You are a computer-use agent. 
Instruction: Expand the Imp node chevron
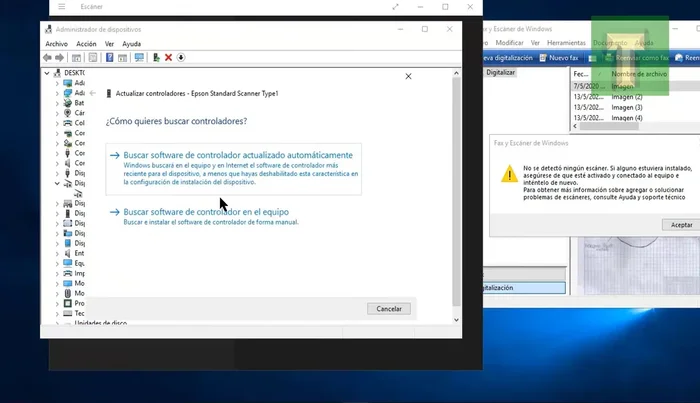57,274
